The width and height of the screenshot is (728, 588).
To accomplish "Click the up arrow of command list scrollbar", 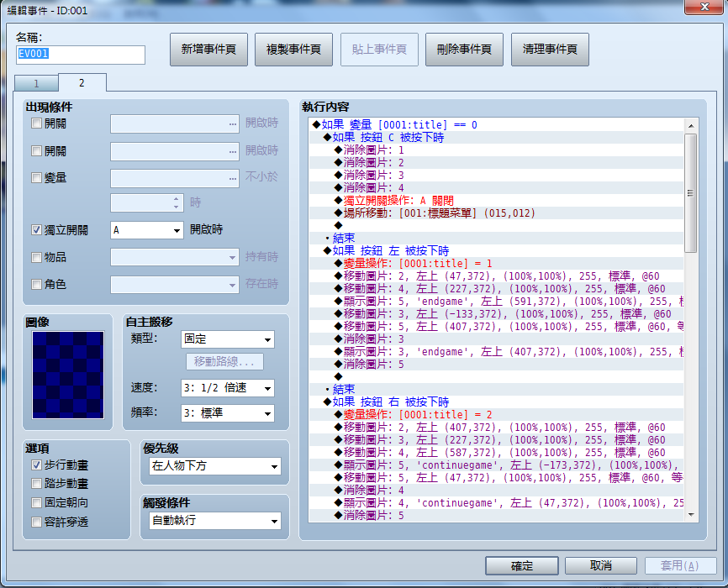I will (x=691, y=126).
